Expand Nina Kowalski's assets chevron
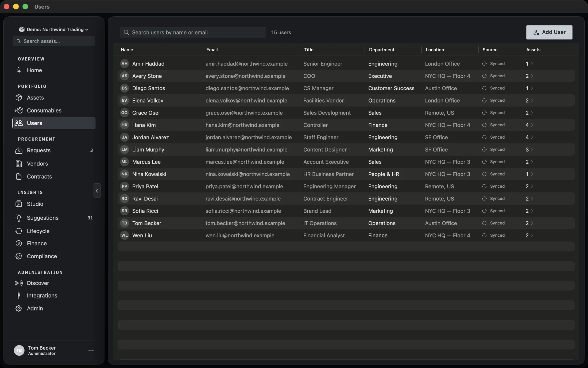 (x=532, y=174)
